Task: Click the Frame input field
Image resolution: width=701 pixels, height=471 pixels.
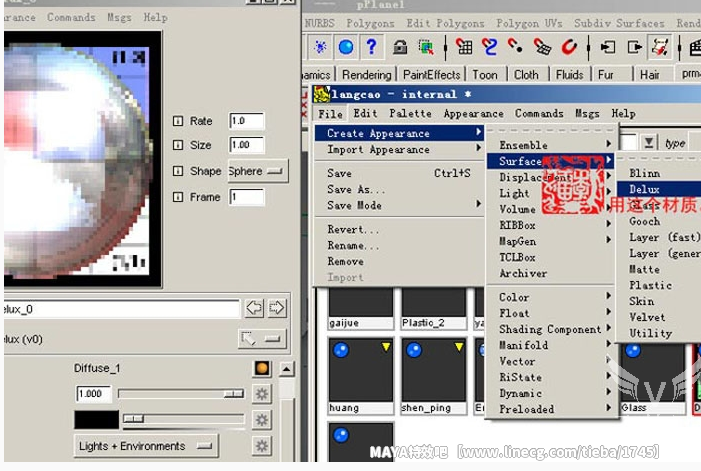Action: coord(247,197)
